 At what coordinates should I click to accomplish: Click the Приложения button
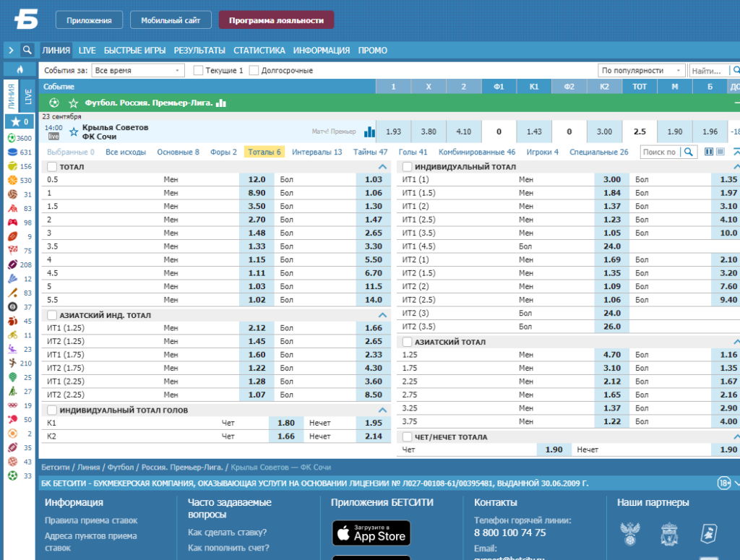[89, 20]
